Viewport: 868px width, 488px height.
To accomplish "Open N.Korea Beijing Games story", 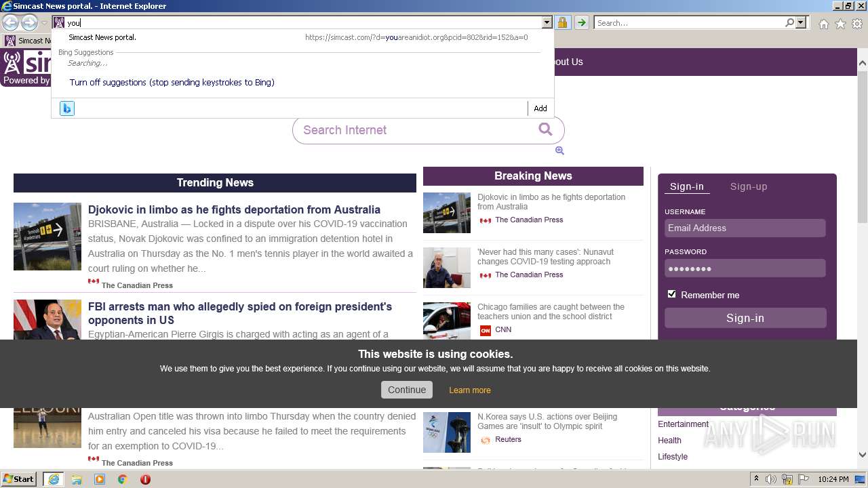I will [x=547, y=422].
